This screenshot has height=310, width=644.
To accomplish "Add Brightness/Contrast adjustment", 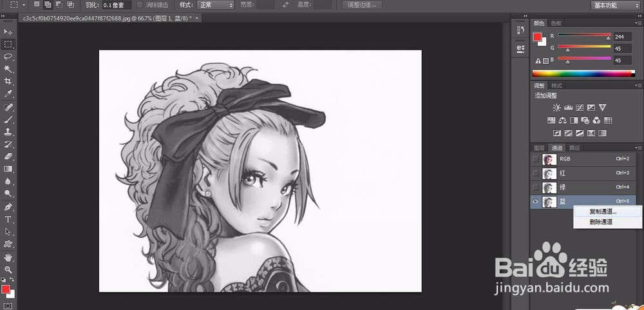I will tap(556, 108).
